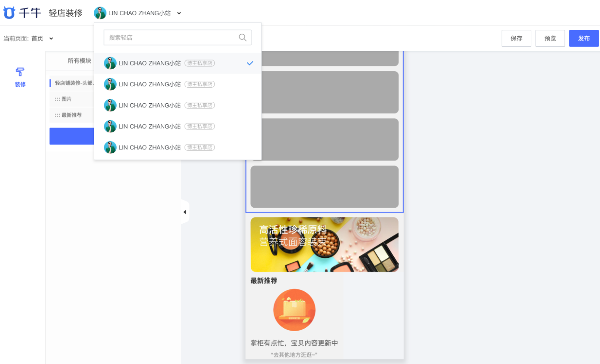This screenshot has width=600, height=364.
Task: Publish the page with 发布 button
Action: click(584, 38)
